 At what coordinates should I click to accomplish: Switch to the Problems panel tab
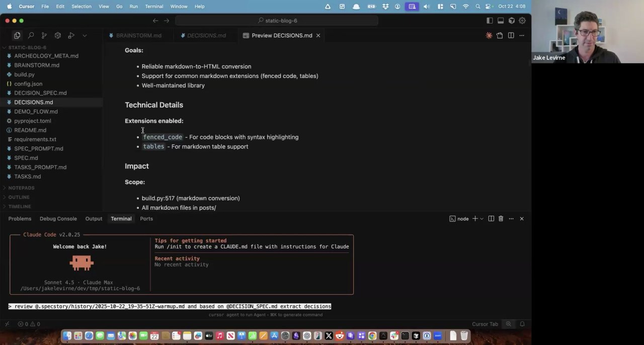coord(20,219)
